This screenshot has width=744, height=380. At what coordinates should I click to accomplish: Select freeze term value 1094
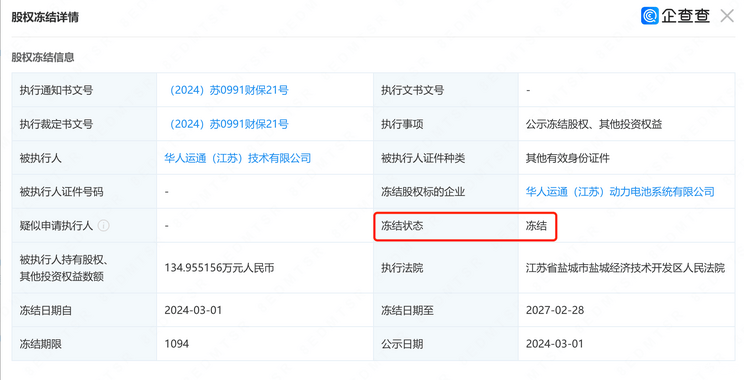tap(177, 344)
